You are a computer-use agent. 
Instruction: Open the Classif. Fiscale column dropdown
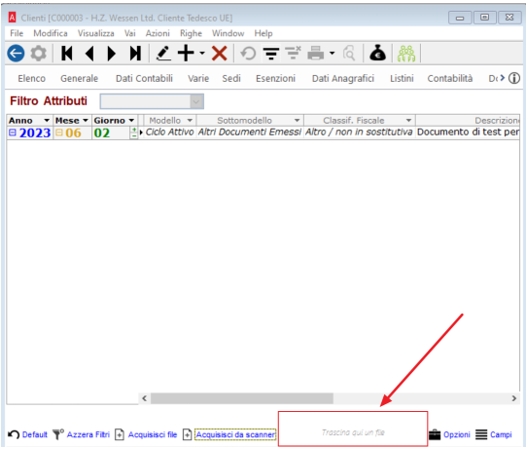pos(408,121)
